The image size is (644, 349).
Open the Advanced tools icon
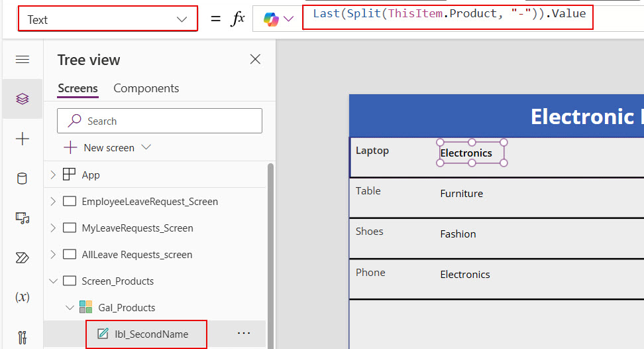pos(22,338)
